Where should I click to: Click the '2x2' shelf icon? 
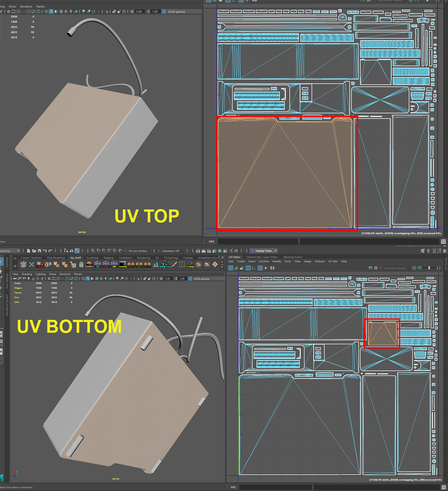click(98, 264)
